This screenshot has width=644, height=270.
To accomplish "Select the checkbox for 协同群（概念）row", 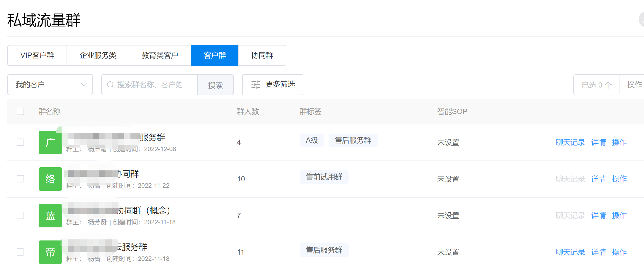I will point(20,215).
